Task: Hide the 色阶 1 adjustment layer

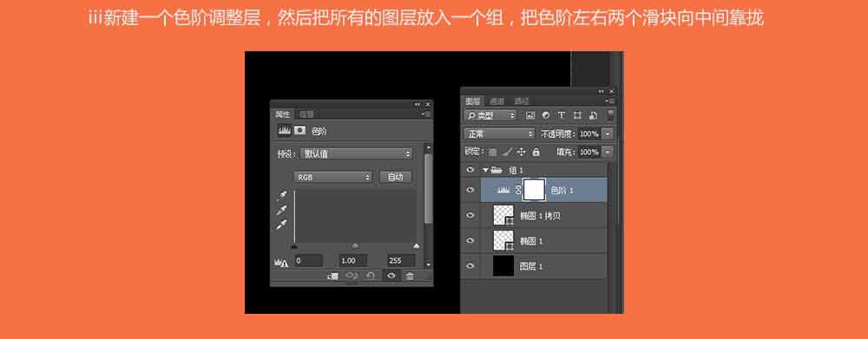Action: 470,190
